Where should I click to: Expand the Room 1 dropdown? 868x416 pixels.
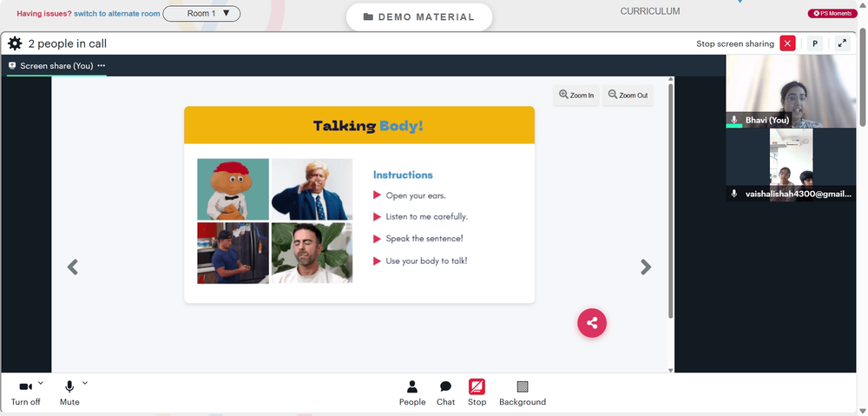tap(201, 14)
